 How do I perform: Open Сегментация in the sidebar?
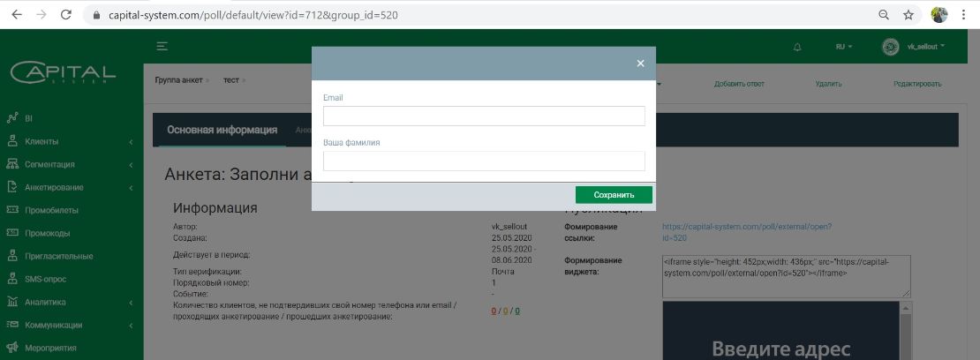click(x=50, y=164)
